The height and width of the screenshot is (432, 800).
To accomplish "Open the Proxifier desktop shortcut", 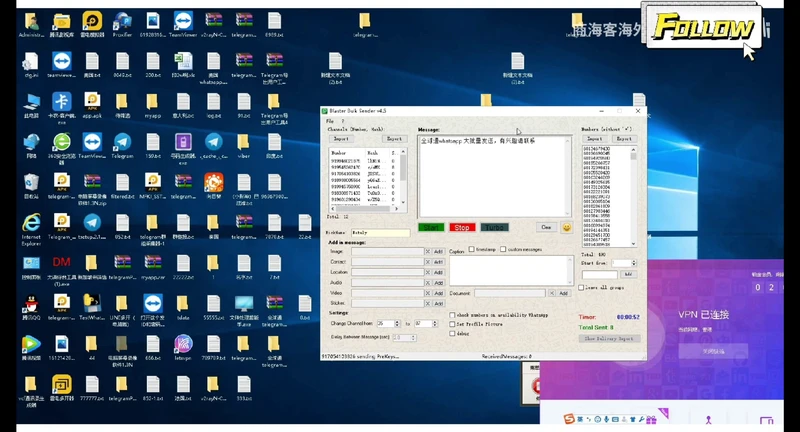I will tap(122, 24).
